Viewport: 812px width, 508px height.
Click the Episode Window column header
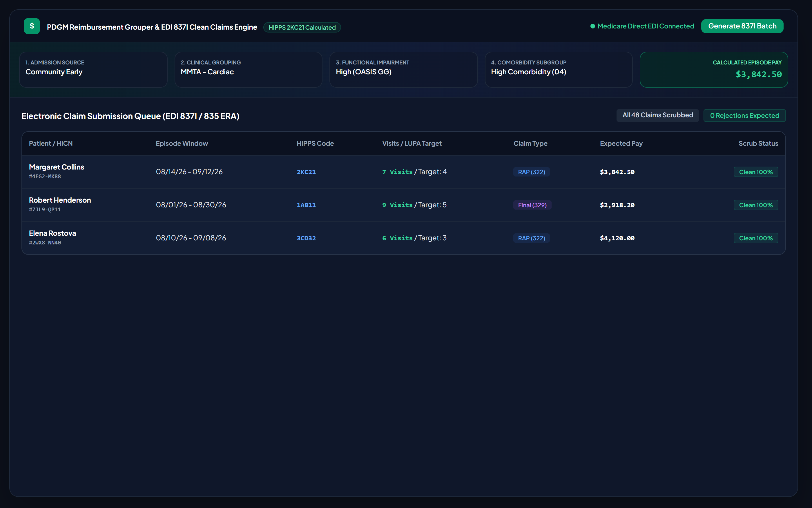182,143
